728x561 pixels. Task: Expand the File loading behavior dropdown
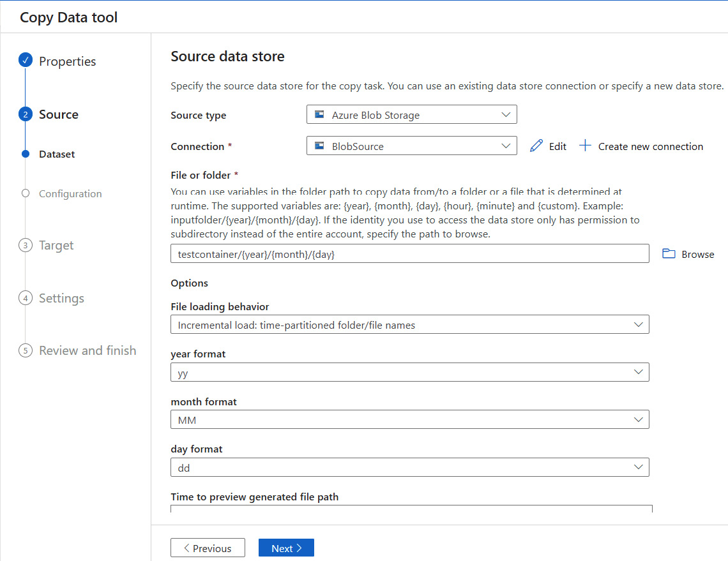[409, 325]
